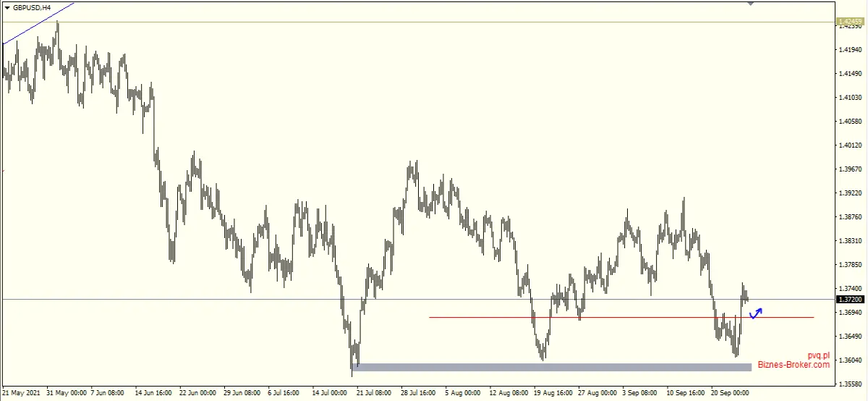This screenshot has width=868, height=401.
Task: Click the 5 Aug 00:00 time label
Action: (464, 393)
